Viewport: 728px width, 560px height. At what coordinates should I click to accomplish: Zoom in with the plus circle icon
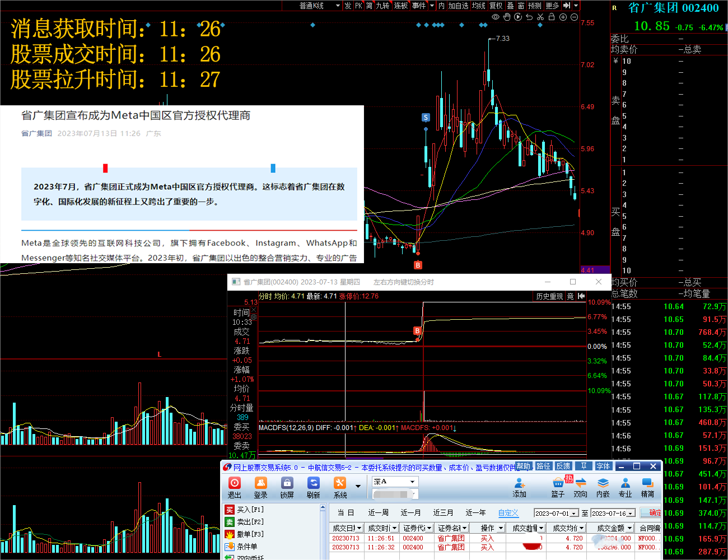(563, 17)
